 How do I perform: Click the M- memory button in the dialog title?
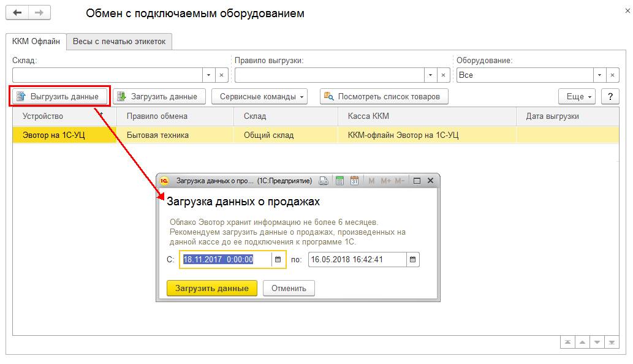(x=400, y=181)
